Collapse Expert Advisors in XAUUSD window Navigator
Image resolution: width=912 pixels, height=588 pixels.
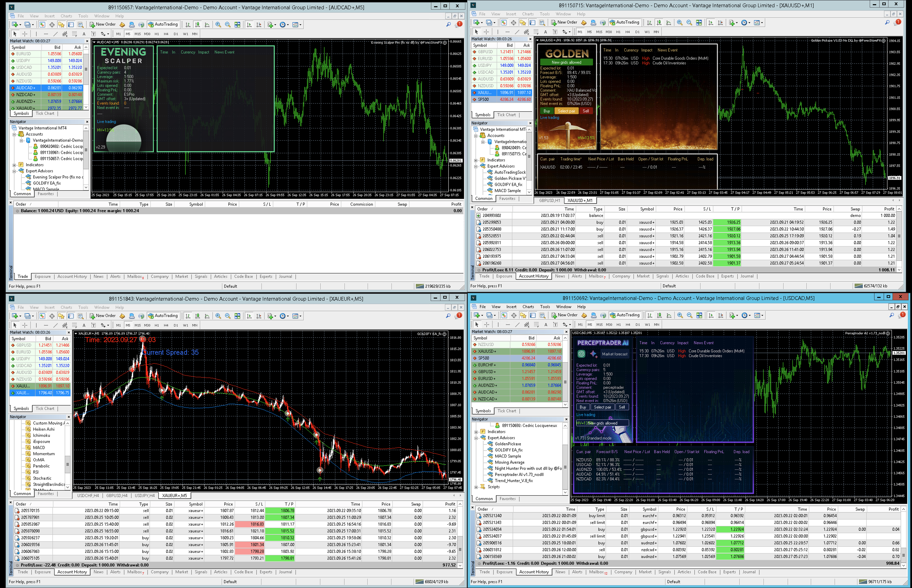tap(476, 166)
